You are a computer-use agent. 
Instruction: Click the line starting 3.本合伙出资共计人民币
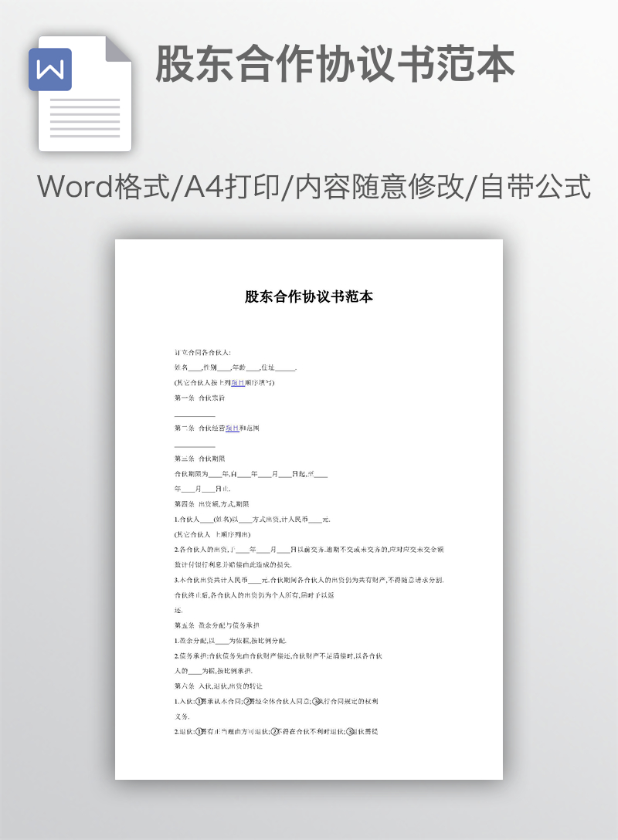click(x=309, y=580)
